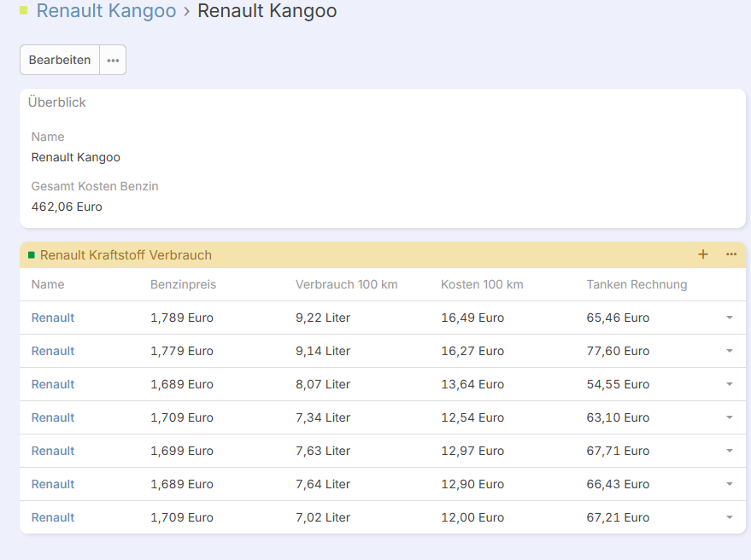Click the yellow entity icon in breadcrumb
Image resolution: width=751 pixels, height=560 pixels.
pyautogui.click(x=24, y=10)
